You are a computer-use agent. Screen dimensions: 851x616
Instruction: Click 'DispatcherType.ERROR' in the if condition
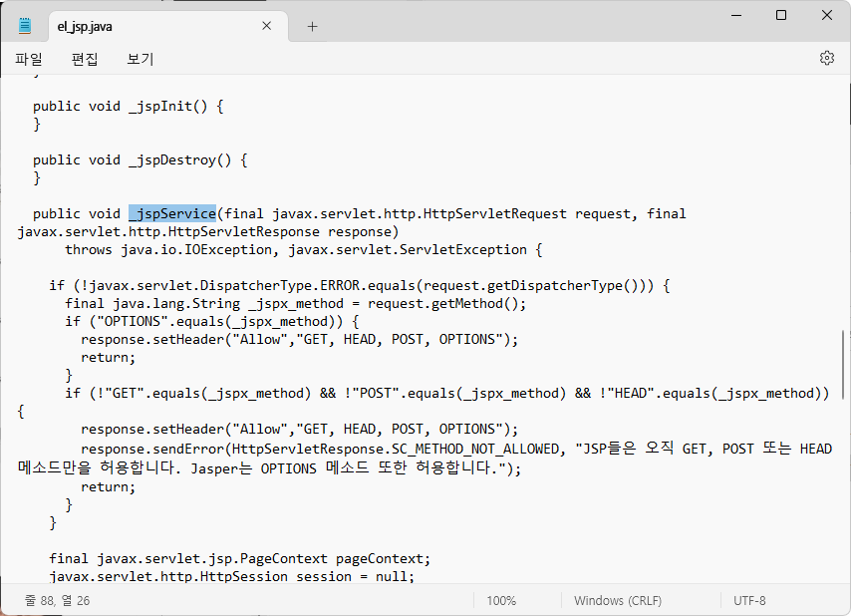[279, 285]
